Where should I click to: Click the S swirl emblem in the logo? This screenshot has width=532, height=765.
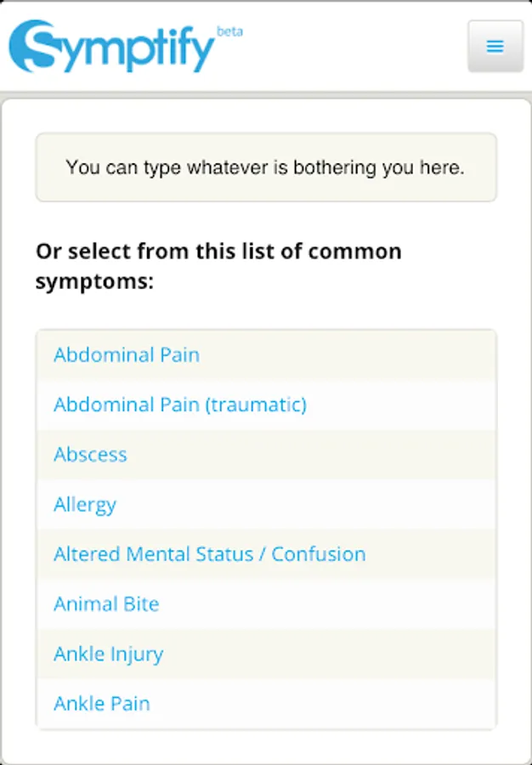34,47
